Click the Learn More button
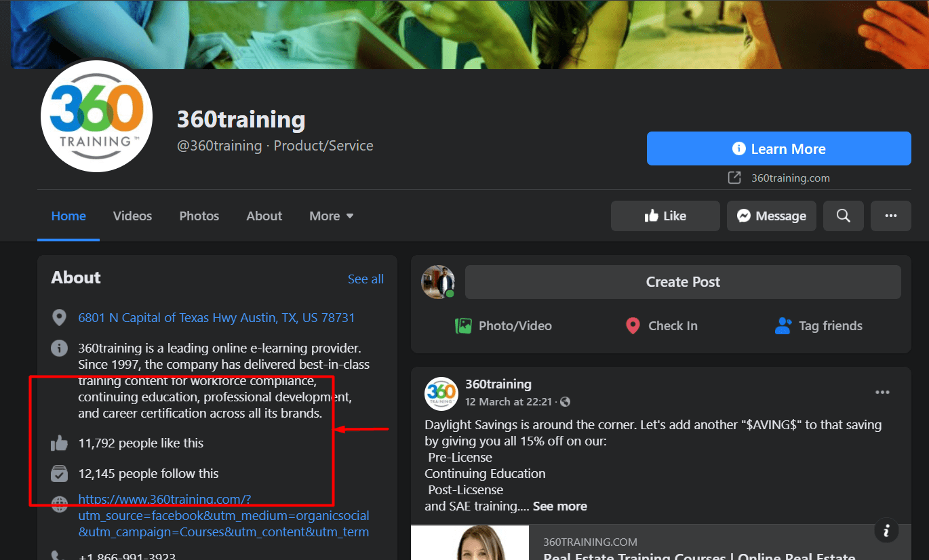The width and height of the screenshot is (929, 560). [x=778, y=148]
